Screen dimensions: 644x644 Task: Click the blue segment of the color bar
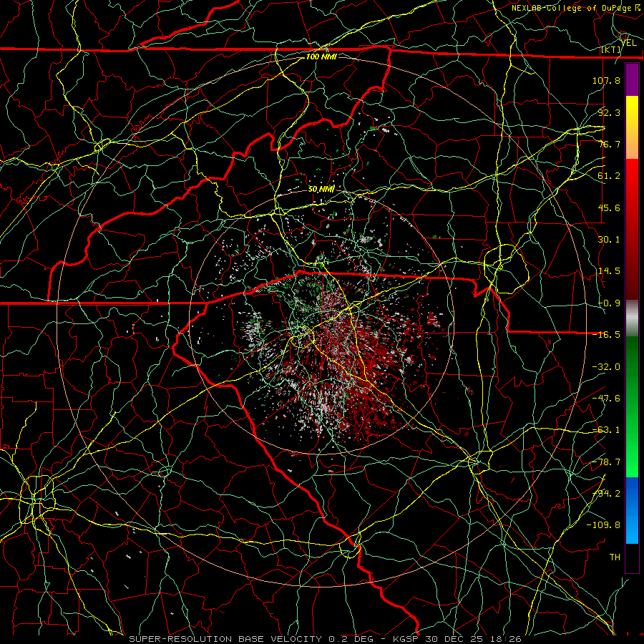(632, 510)
